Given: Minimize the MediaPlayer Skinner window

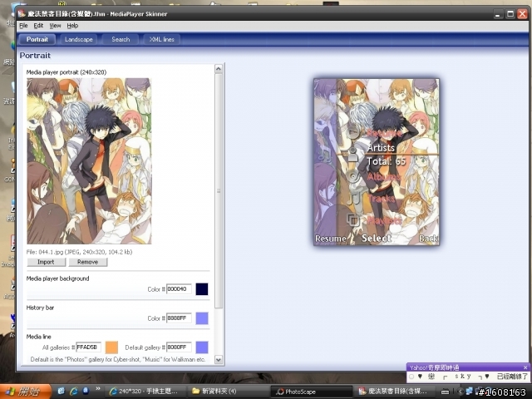Looking at the screenshot, I should 498,14.
